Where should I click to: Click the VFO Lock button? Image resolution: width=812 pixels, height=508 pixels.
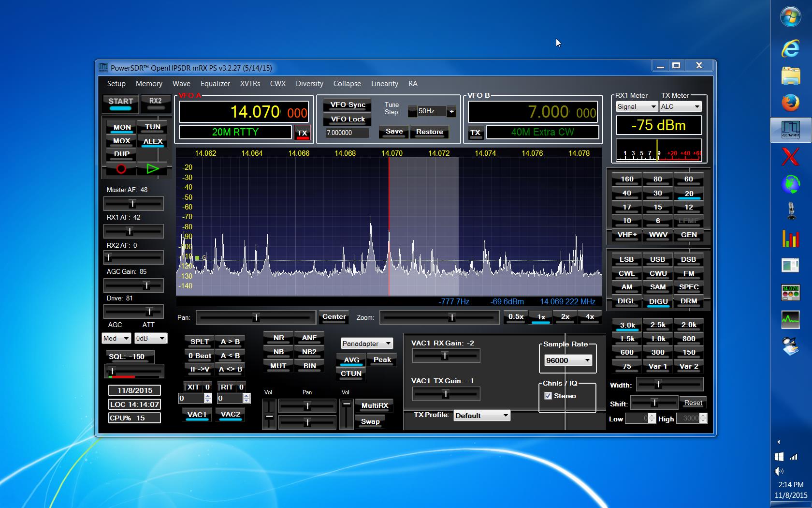click(348, 120)
